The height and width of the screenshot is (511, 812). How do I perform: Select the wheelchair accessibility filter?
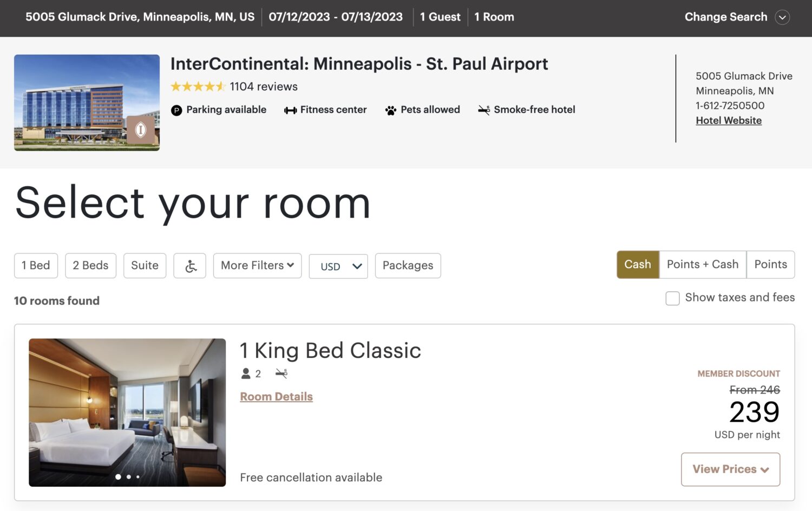[x=189, y=265]
